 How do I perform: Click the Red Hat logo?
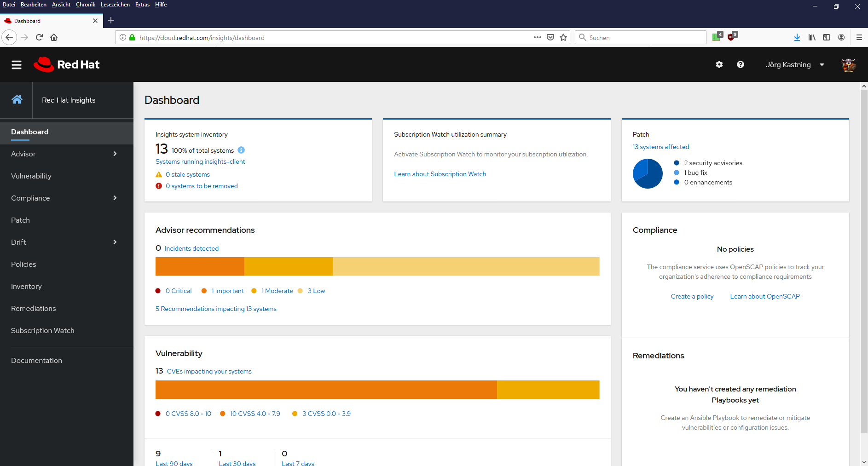tap(66, 64)
